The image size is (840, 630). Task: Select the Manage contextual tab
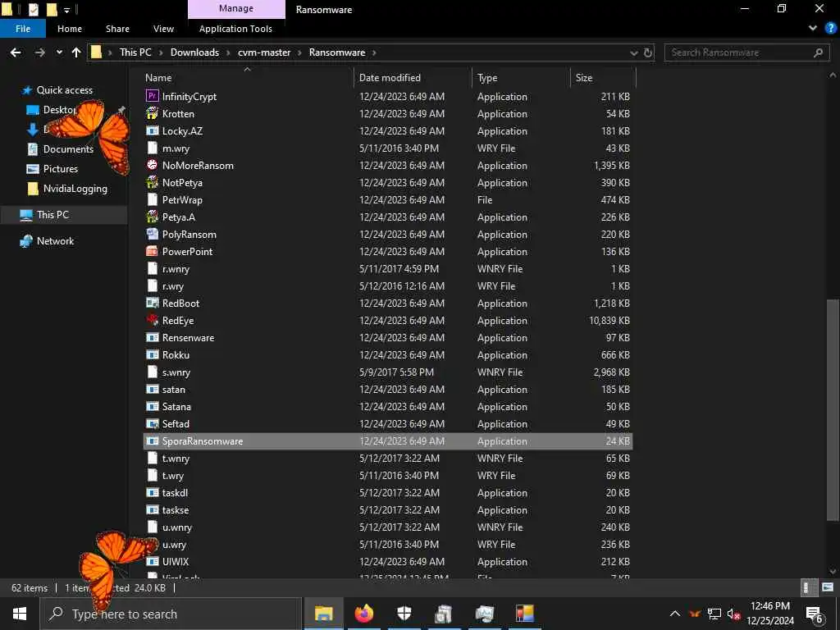pos(236,8)
